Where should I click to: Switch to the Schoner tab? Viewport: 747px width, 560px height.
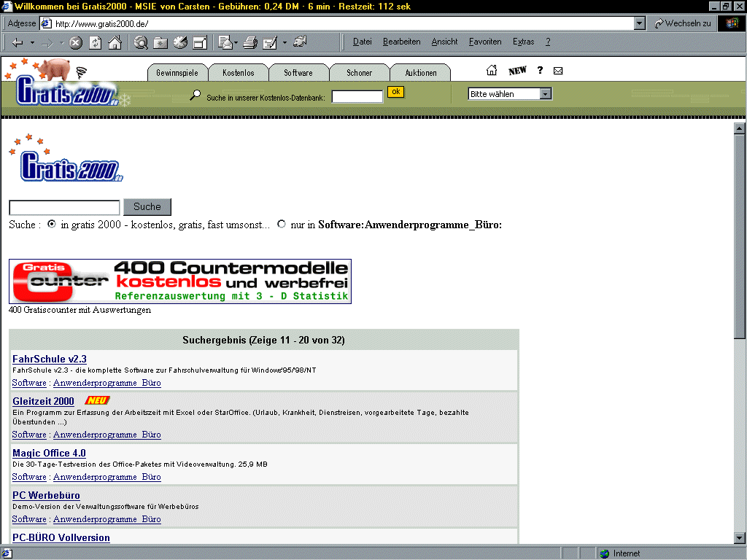point(359,72)
